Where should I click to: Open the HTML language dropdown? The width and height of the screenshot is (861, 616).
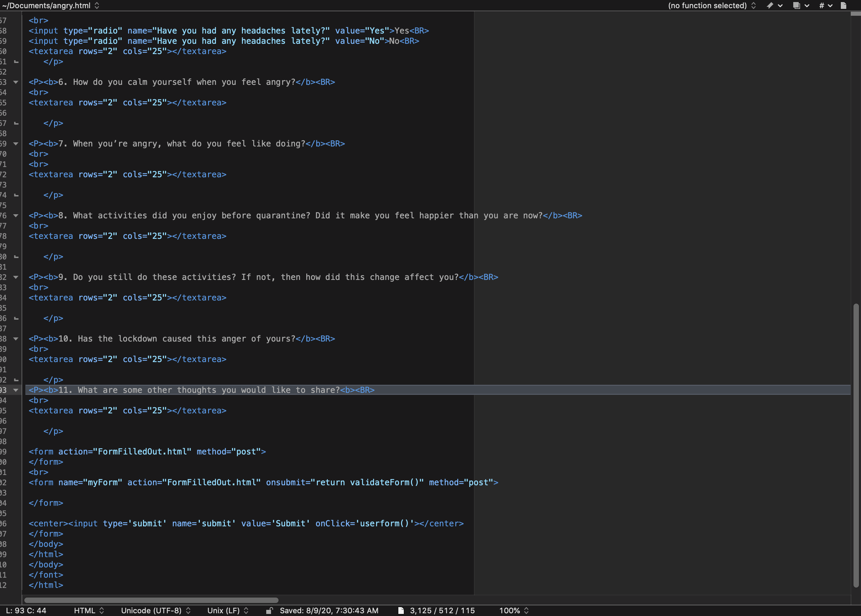coord(89,610)
